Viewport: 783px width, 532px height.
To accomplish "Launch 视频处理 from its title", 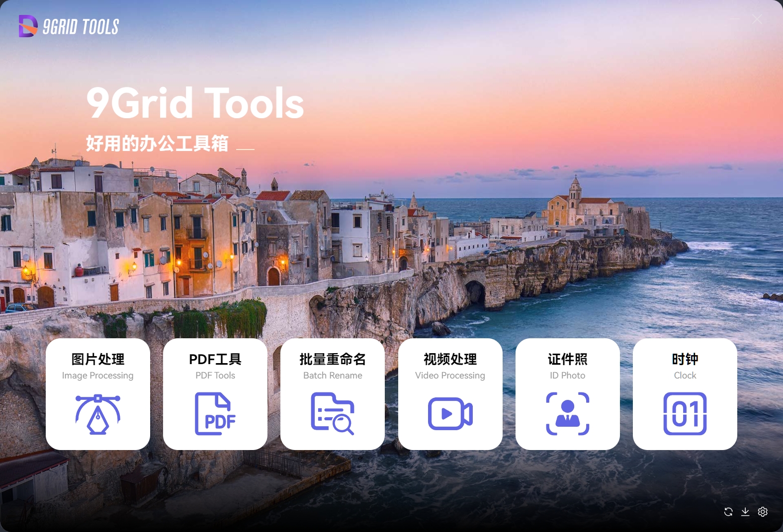I will [450, 359].
